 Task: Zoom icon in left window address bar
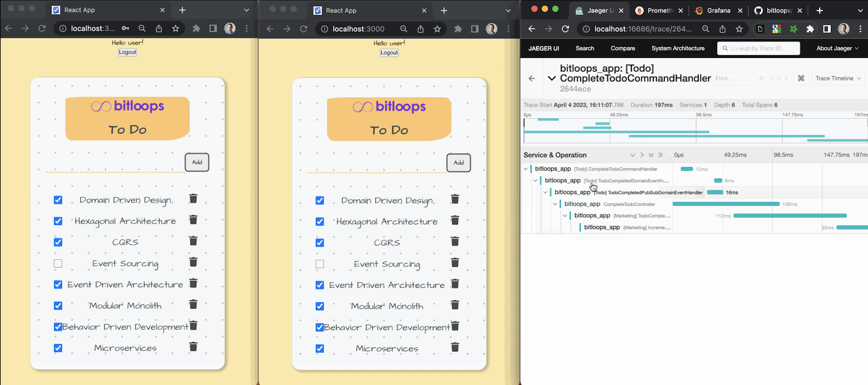pyautogui.click(x=142, y=29)
